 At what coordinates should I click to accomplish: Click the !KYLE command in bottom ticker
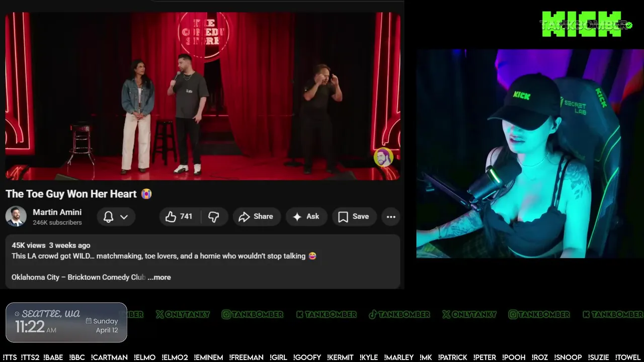point(369,357)
